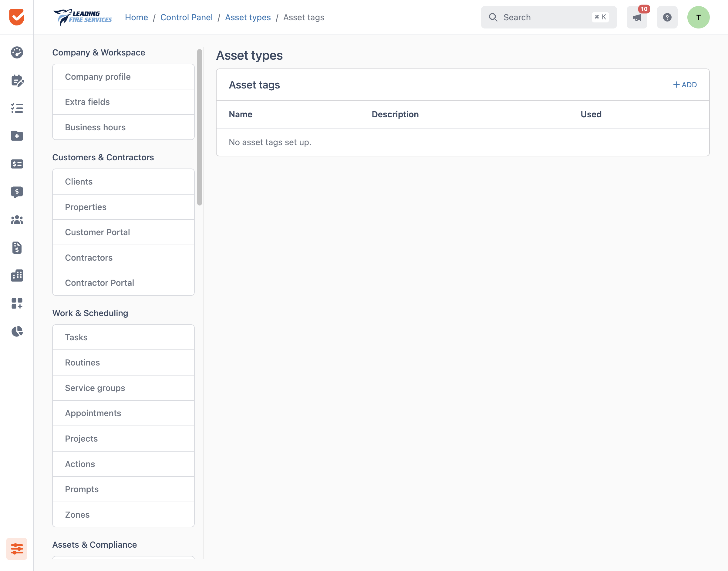Click the Leading Fire Services logo
The width and height of the screenshot is (728, 571).
(x=83, y=17)
